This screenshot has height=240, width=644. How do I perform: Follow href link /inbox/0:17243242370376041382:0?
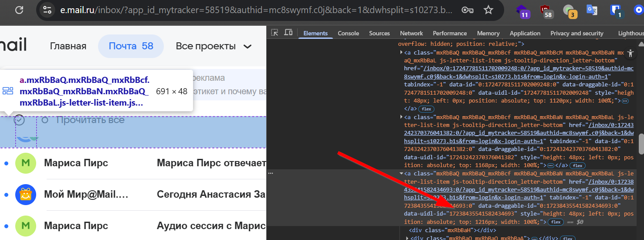point(519,133)
